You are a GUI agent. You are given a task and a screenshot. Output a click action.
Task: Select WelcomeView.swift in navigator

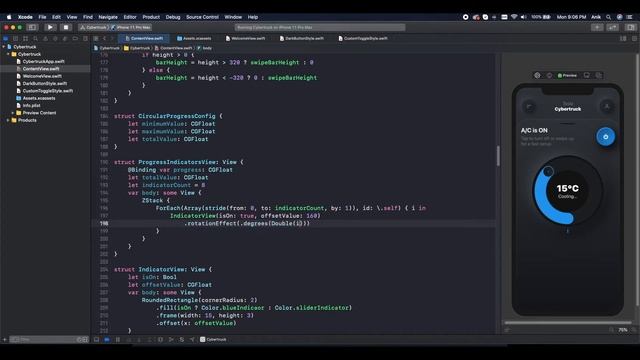[x=39, y=76]
